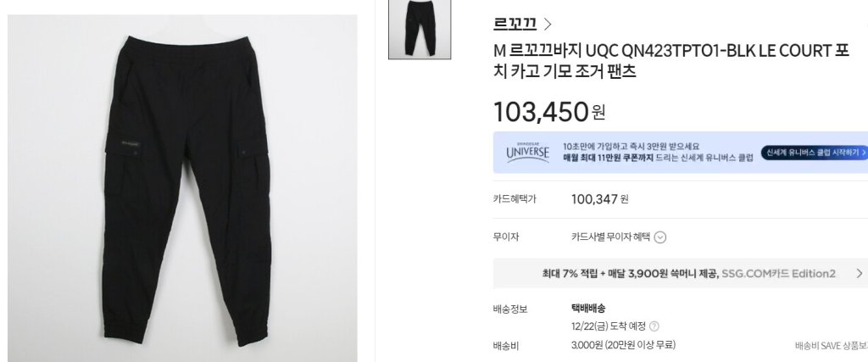Viewport: 868px width, 362px height.
Task: Click the 103,450원 price
Action: coord(549,112)
